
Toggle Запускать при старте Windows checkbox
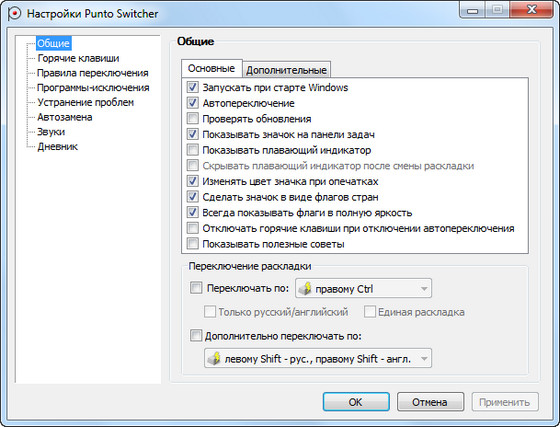192,87
